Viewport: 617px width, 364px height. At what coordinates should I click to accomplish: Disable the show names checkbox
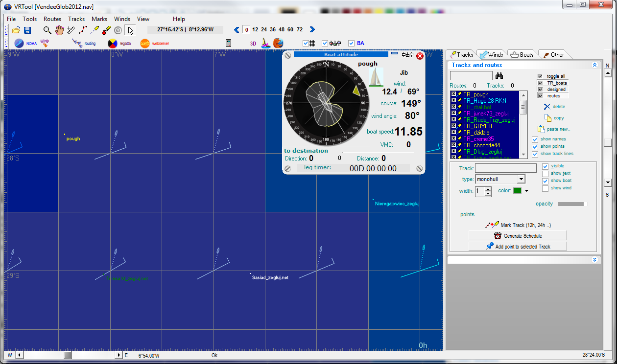pos(535,139)
